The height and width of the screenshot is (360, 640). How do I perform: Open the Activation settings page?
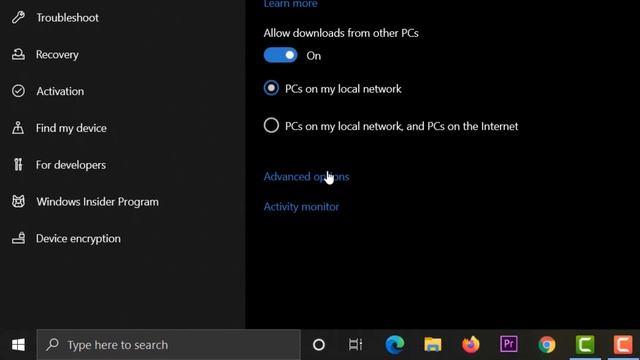[x=60, y=91]
